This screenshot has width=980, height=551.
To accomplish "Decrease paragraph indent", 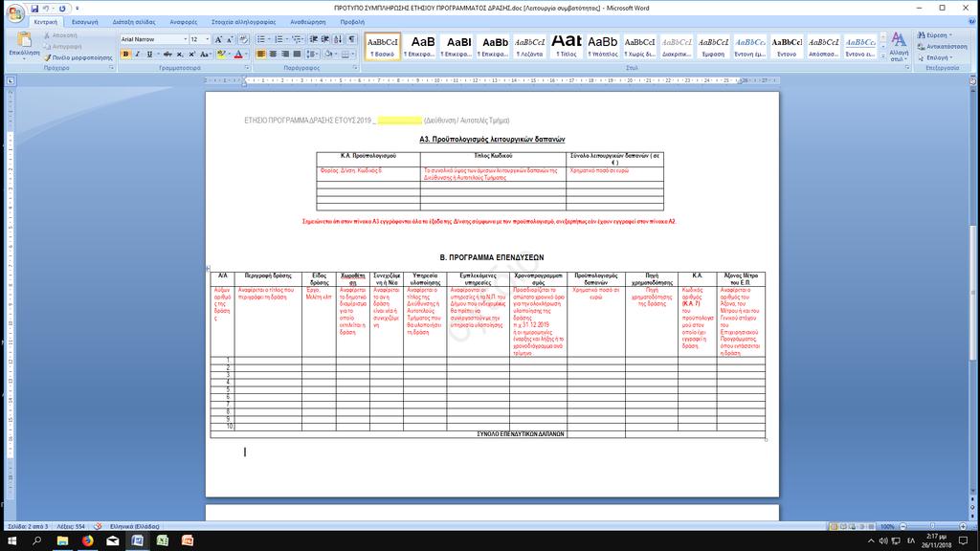I will 313,39.
